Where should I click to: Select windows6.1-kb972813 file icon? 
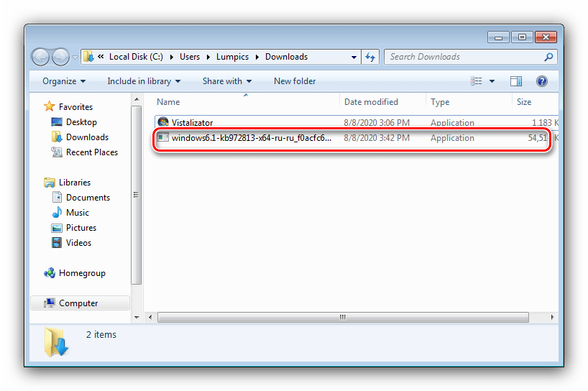[x=163, y=137]
